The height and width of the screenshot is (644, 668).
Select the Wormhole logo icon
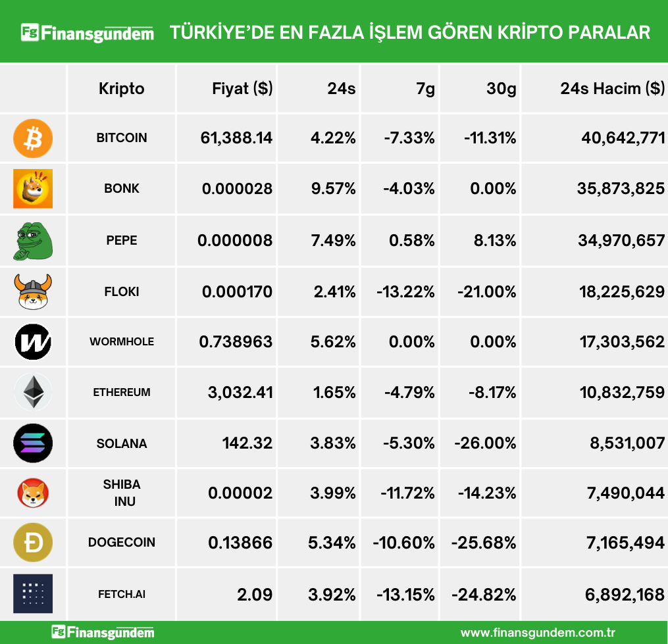click(33, 342)
